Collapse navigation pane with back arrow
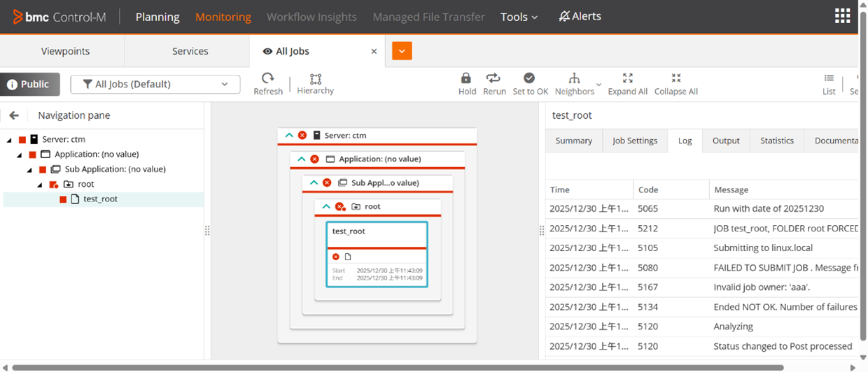The image size is (868, 372). coord(14,115)
